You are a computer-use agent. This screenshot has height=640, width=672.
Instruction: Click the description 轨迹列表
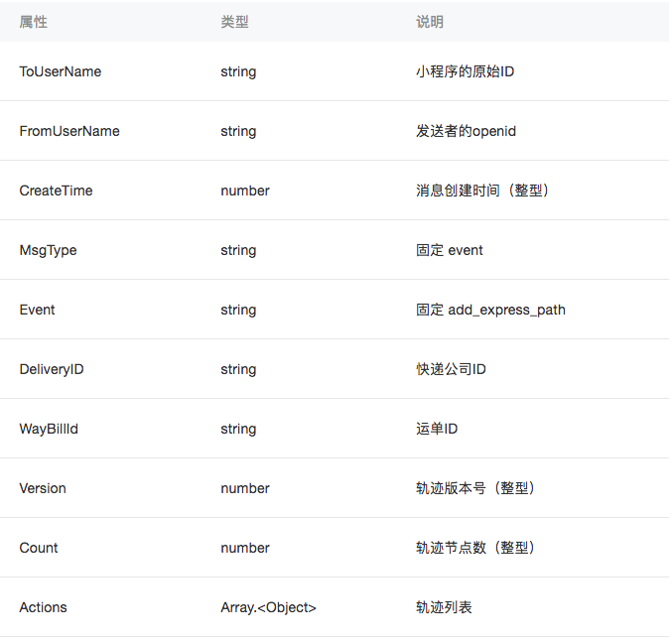tap(444, 607)
